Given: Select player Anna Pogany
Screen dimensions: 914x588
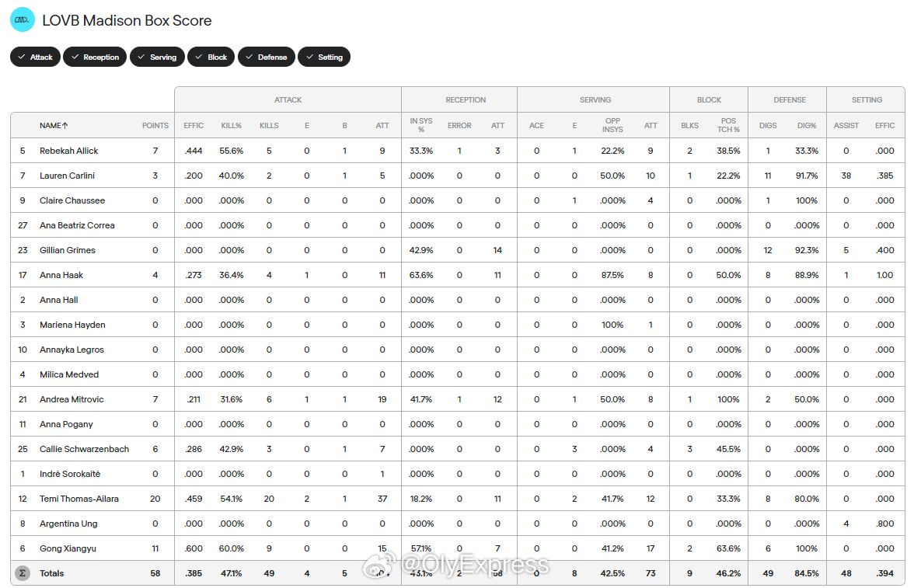Looking at the screenshot, I should coord(67,424).
